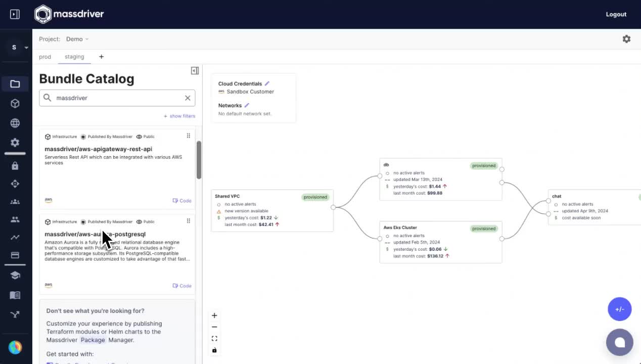The height and width of the screenshot is (364, 641).
Task: Open the bundles cube icon in sidebar
Action: [15, 104]
